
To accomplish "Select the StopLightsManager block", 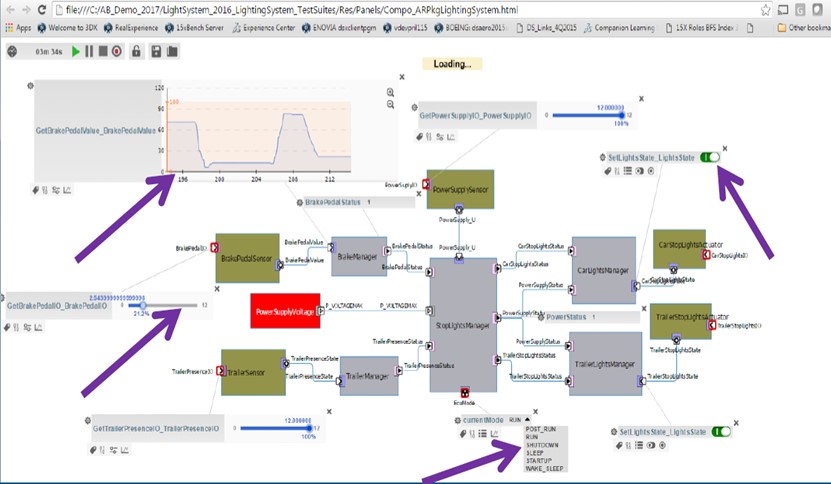I will coord(463,325).
